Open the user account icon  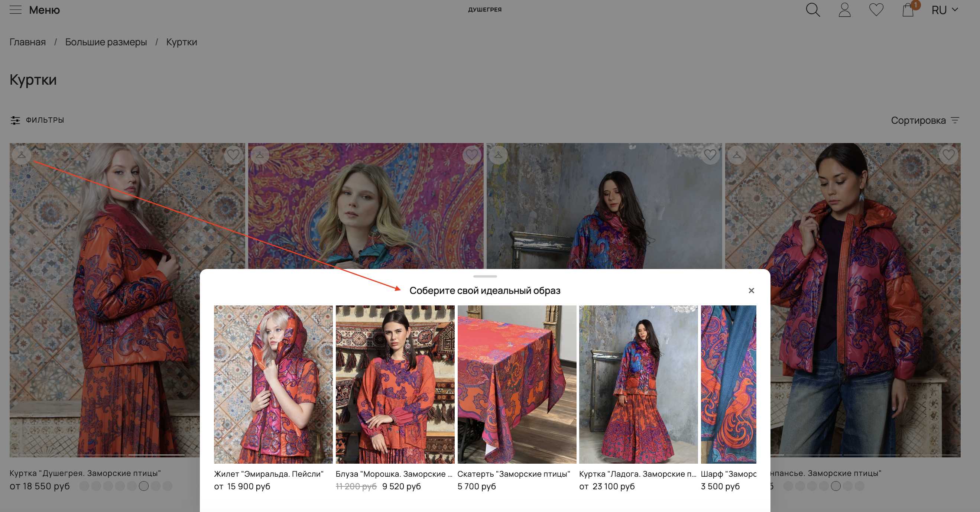pos(844,10)
